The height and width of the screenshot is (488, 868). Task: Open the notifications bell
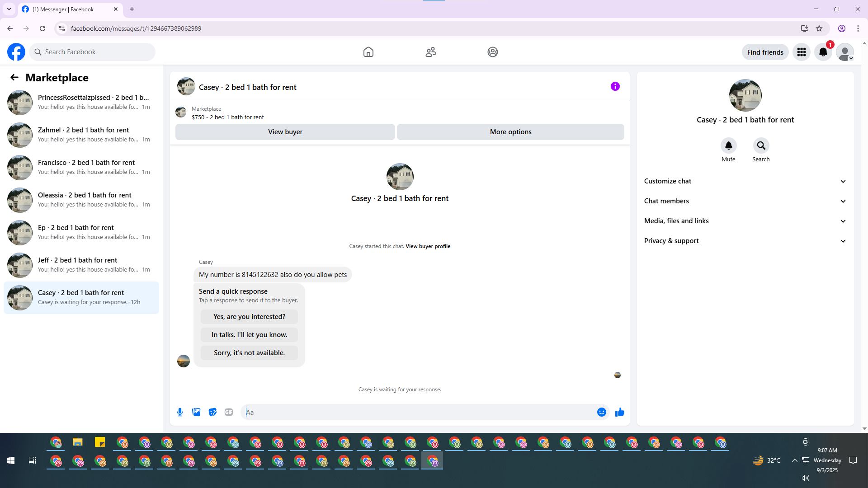(823, 52)
